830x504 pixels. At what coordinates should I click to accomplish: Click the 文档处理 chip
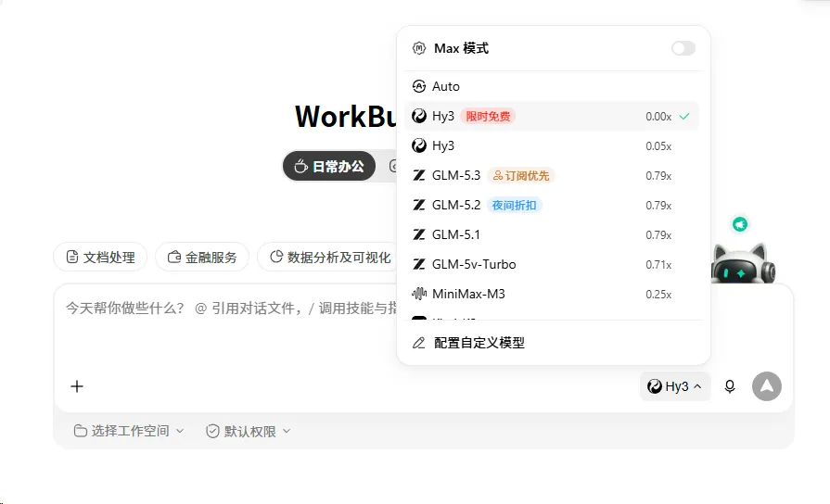100,257
